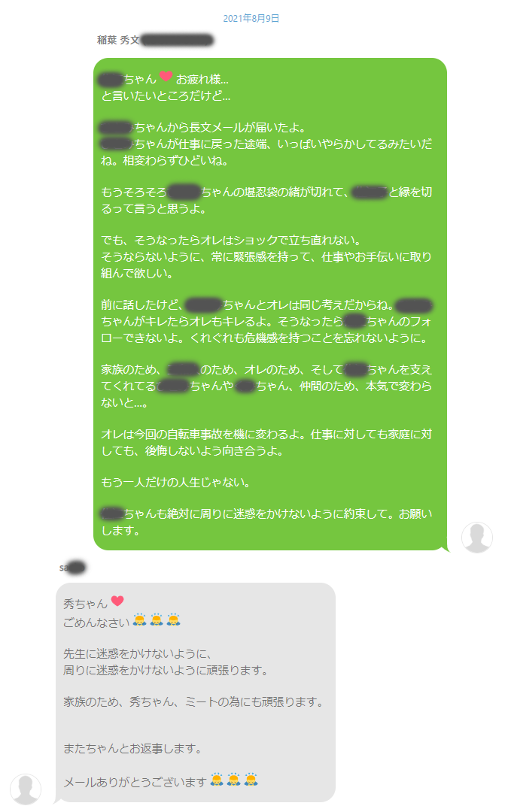This screenshot has width=508, height=812.
Task: Click the first bowing emoji after ごめんなさい
Action: 139,620
